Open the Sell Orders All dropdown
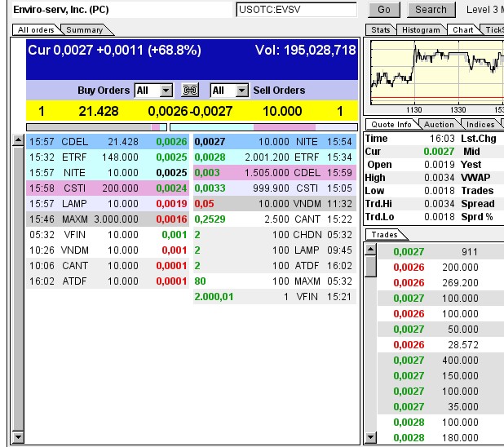The width and height of the screenshot is (504, 447). 229,91
